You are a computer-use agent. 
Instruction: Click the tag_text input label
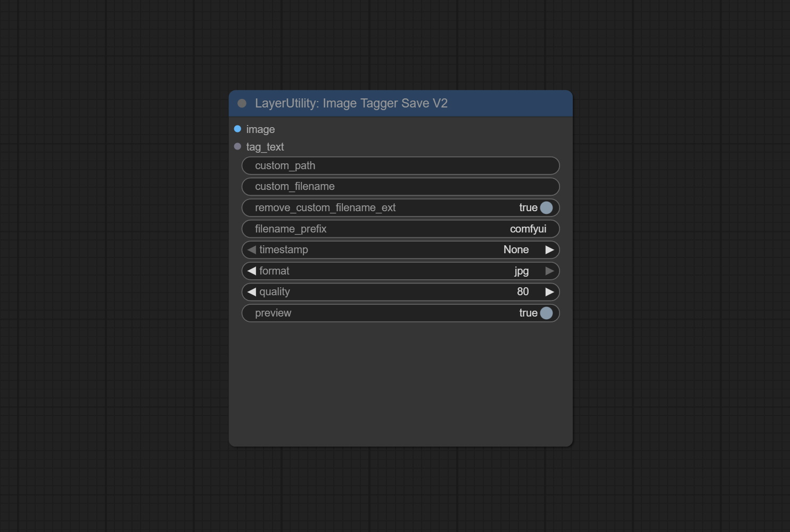[265, 147]
